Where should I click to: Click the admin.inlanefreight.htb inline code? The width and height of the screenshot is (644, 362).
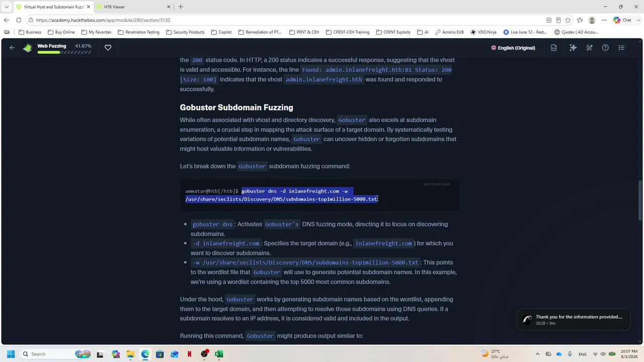click(x=324, y=79)
